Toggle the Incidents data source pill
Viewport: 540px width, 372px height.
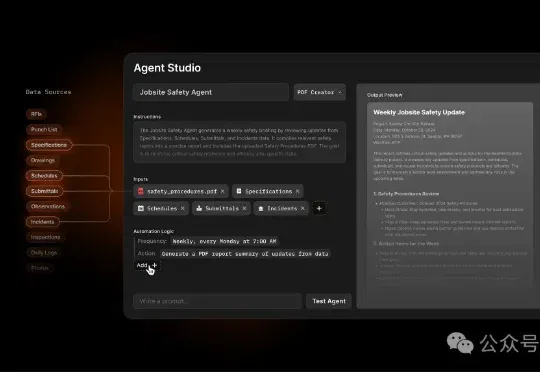tap(42, 222)
